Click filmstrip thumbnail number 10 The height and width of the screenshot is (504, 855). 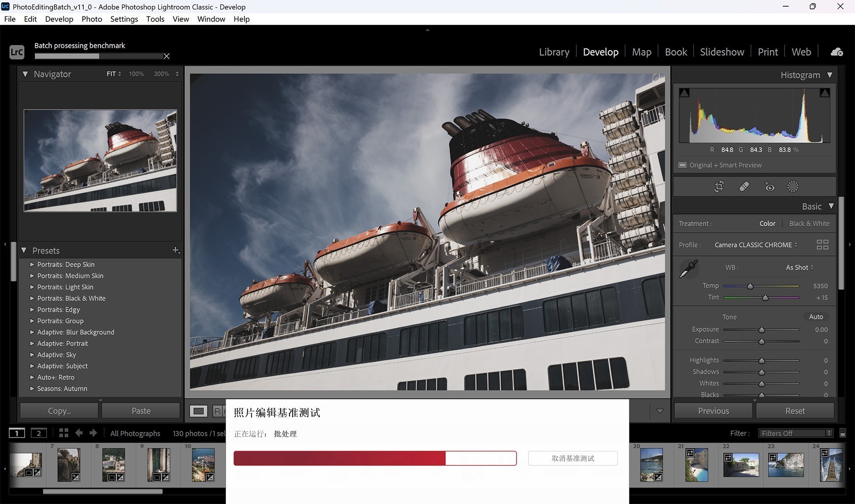coord(204,465)
